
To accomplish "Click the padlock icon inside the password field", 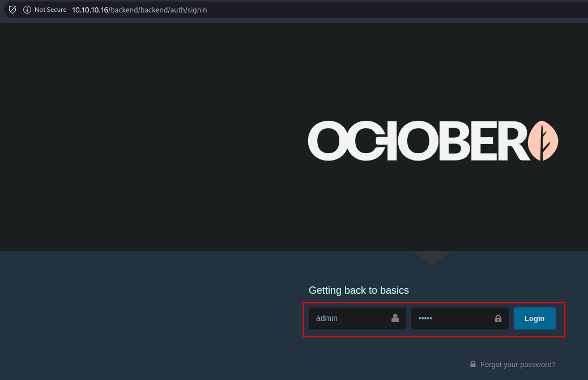I will (x=498, y=318).
